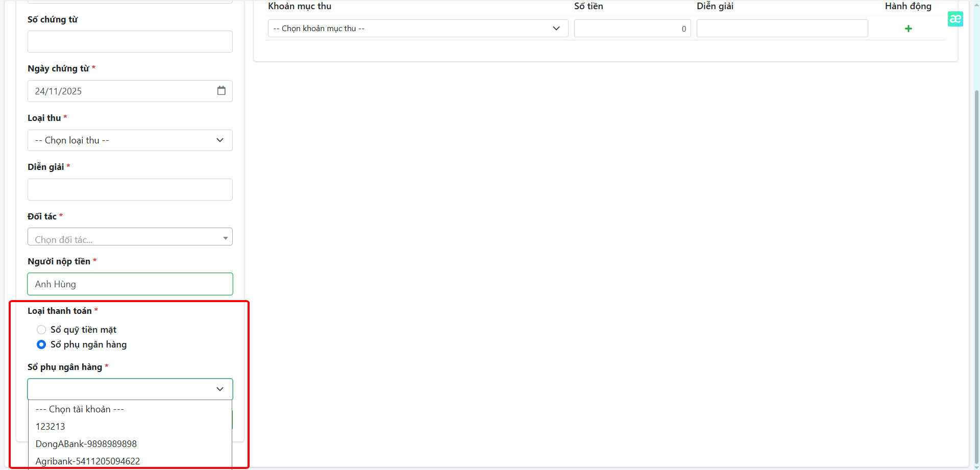Screen dimensions: 980x470
Task: Select the Chọn tài khoản placeholder option
Action: pos(80,409)
